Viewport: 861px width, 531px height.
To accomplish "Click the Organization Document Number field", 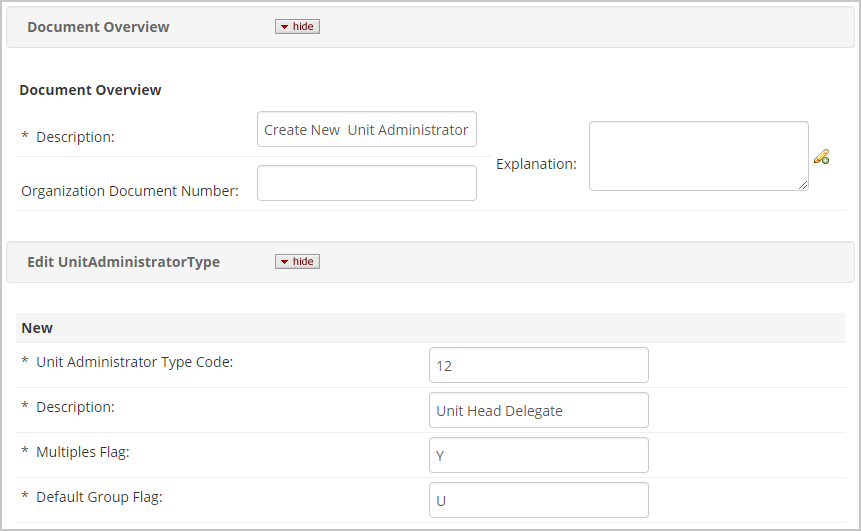I will 367,183.
